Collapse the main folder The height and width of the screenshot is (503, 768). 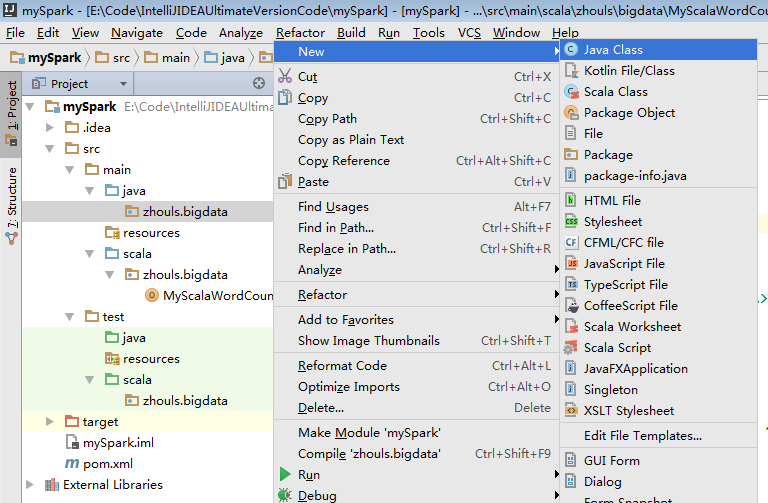[70, 170]
